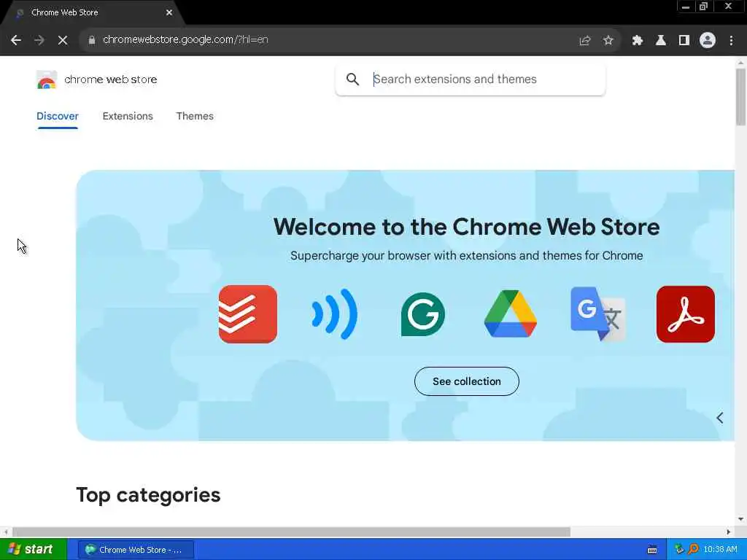The width and height of the screenshot is (747, 560).
Task: Switch to the Discover tab
Action: 57,116
